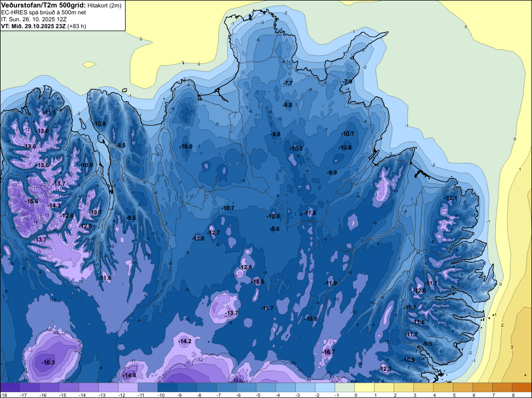The image size is (532, 398).
Task: Click the -12.0 temperature value on the map
Action: click(419, 291)
